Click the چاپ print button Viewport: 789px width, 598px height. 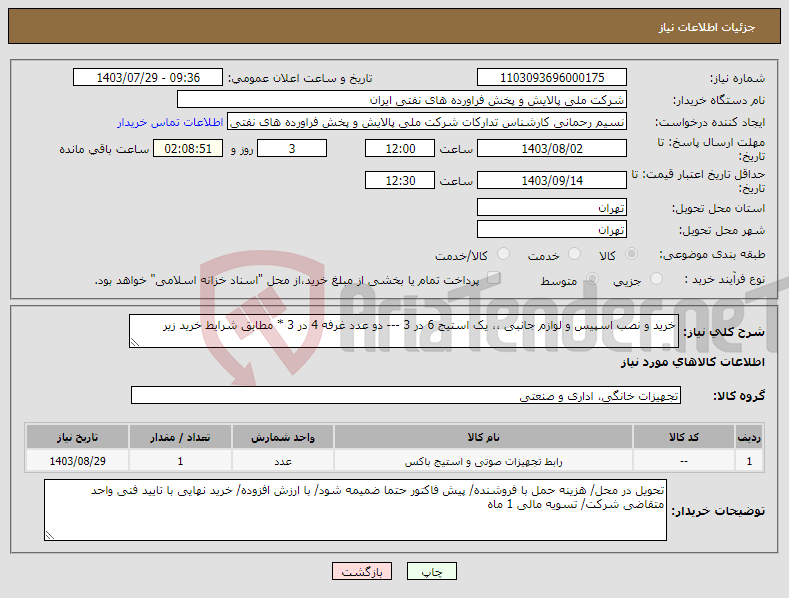[x=432, y=571]
